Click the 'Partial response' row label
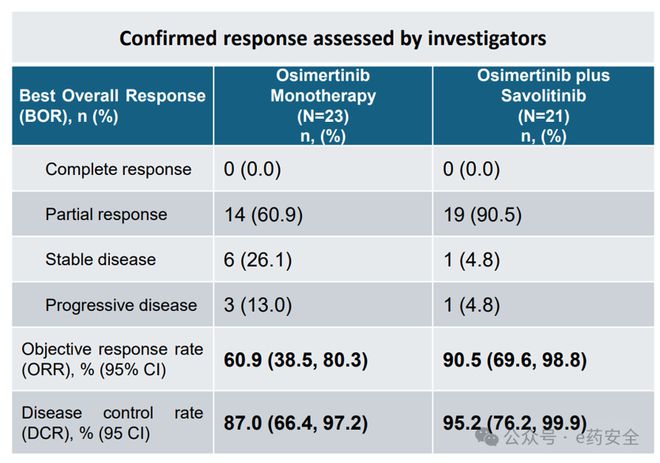 (106, 214)
